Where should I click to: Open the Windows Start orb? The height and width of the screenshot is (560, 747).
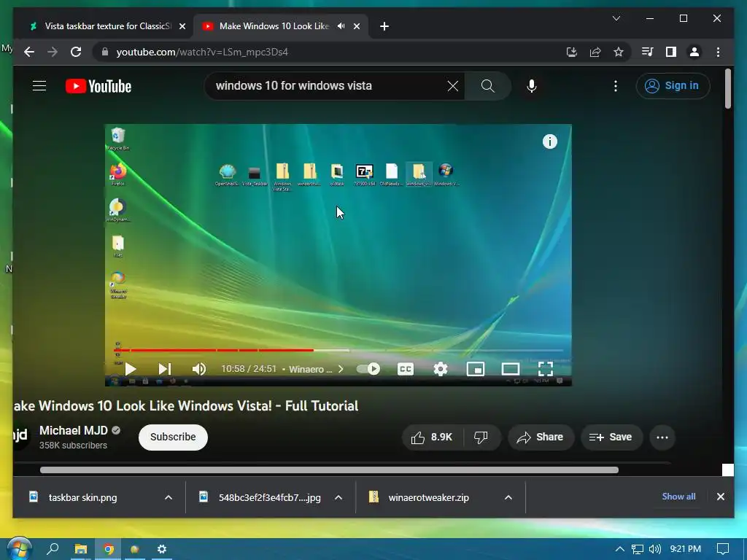(x=19, y=549)
